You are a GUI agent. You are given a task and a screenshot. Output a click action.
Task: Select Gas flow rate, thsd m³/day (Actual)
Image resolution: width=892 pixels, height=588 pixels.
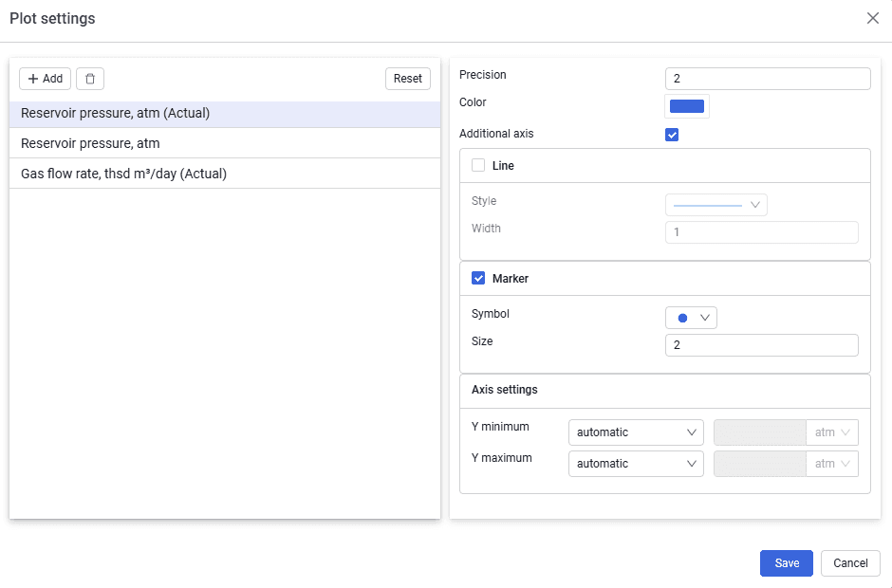225,174
